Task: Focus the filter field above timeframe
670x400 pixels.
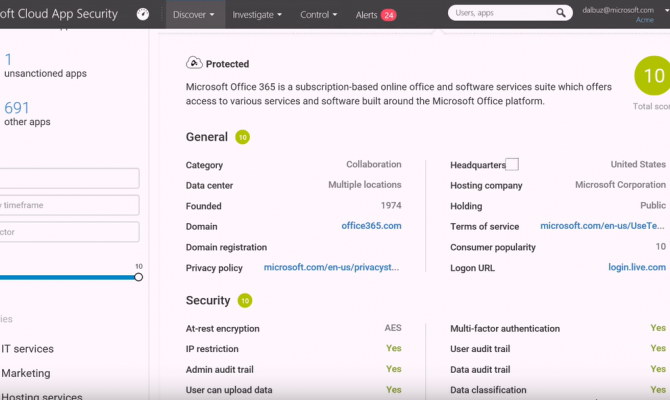Action: [69, 178]
